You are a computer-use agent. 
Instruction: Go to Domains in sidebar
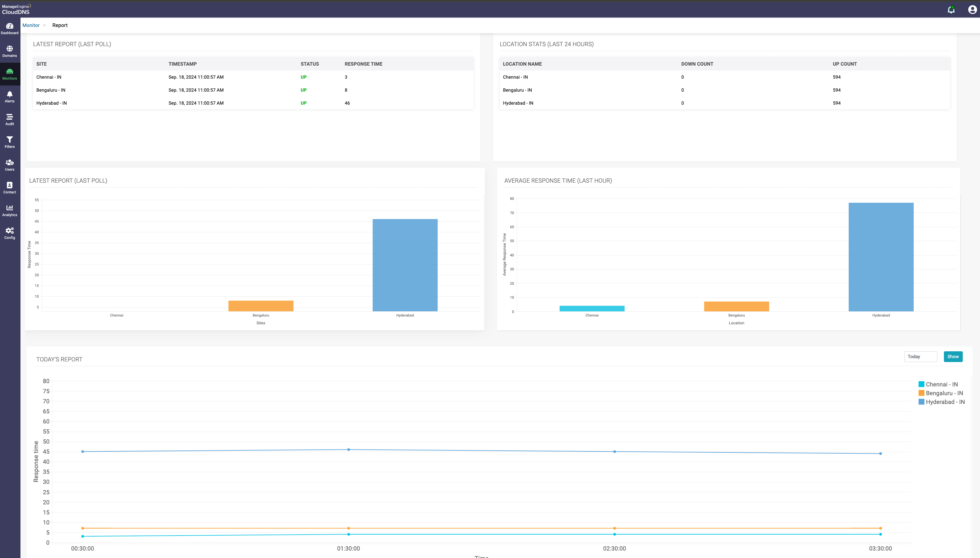pyautogui.click(x=9, y=51)
